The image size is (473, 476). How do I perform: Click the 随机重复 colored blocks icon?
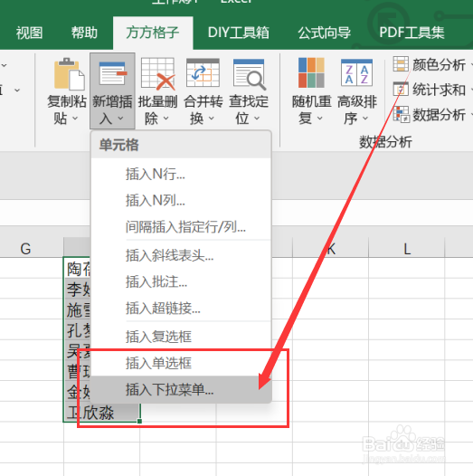(311, 72)
